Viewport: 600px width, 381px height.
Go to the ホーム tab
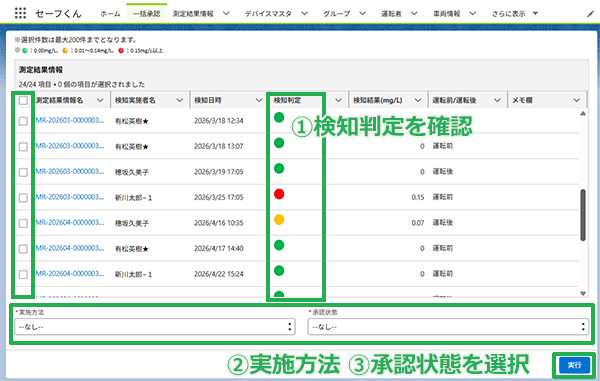110,14
